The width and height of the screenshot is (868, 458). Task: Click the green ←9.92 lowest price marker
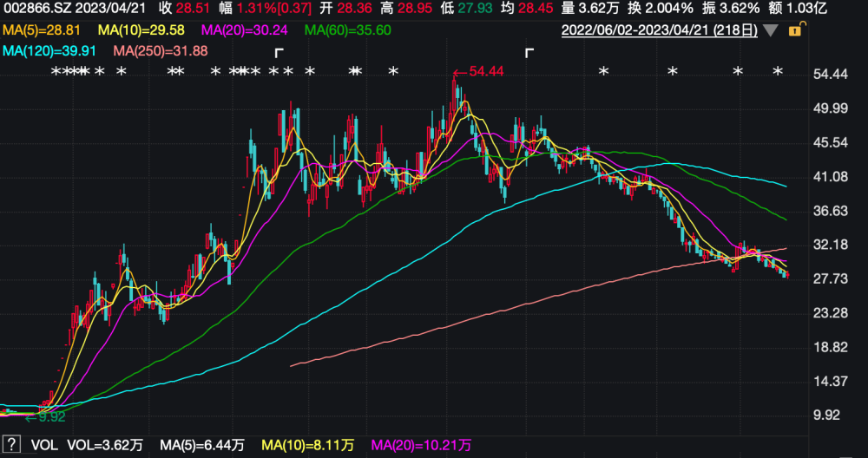45,417
